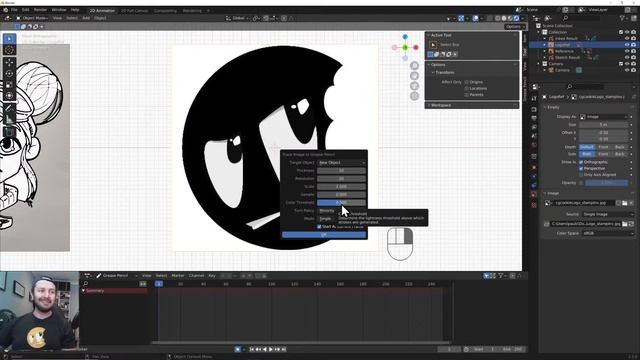Click the zoom viewport gizmo button
This screenshot has height=360, width=640.
click(414, 66)
